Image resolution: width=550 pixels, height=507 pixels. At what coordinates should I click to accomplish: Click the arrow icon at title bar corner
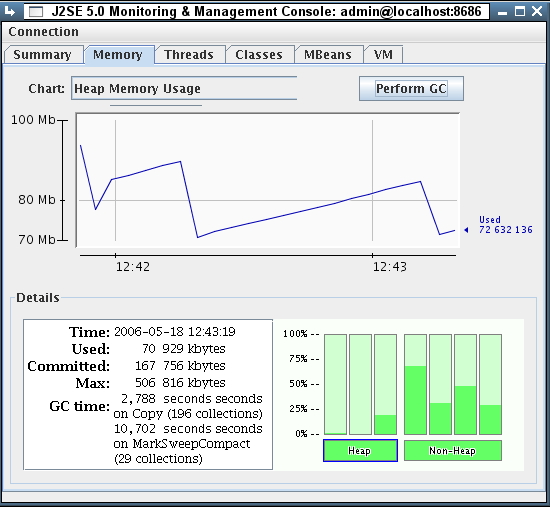pyautogui.click(x=9, y=12)
